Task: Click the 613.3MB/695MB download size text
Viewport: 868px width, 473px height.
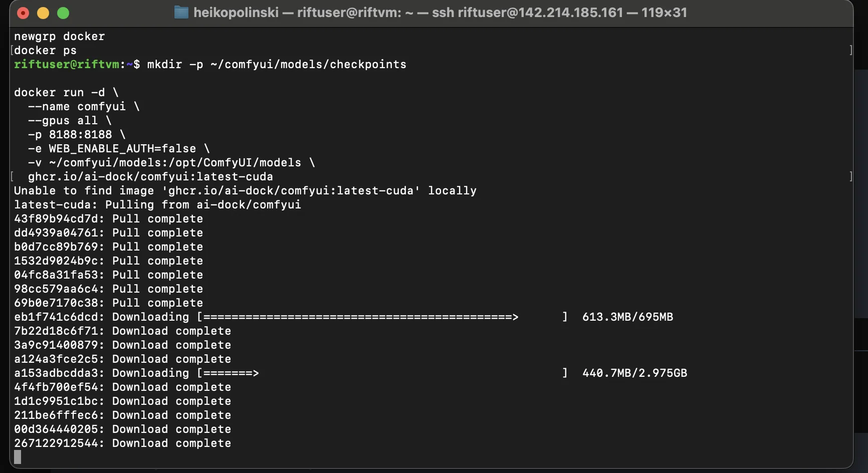Action: (x=627, y=317)
